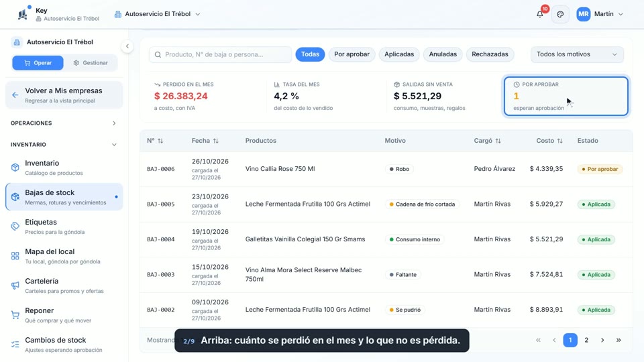This screenshot has width=644, height=362.
Task: Open row BAJ-0006
Action: tap(386, 169)
